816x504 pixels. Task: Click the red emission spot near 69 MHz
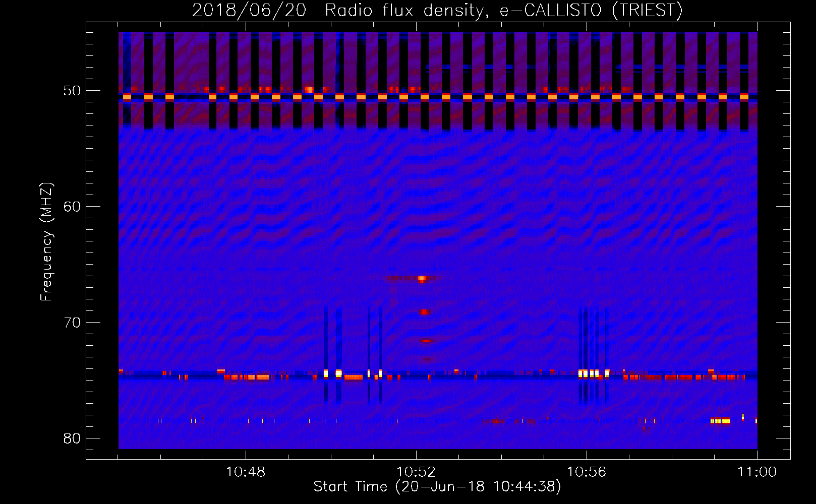(x=425, y=312)
